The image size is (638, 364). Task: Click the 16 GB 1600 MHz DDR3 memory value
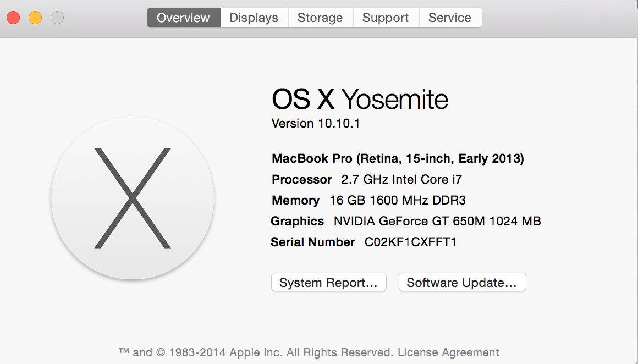398,200
